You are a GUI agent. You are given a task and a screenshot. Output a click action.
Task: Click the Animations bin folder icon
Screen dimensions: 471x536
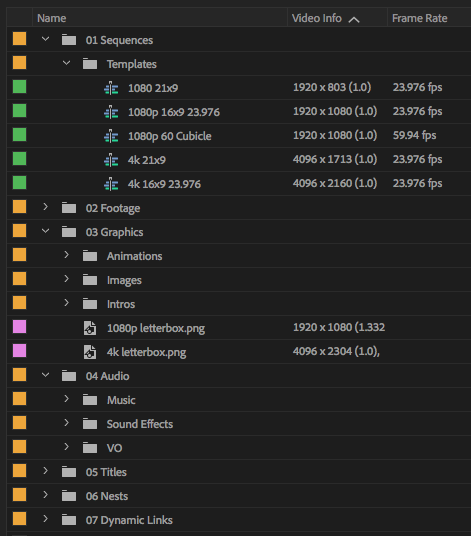pos(90,256)
